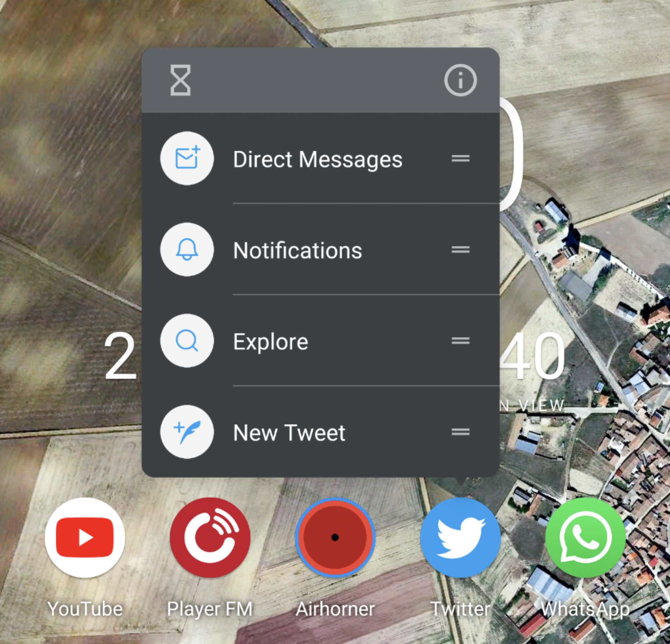Expand Direct Messages reorder handle
This screenshot has height=644, width=670.
461,158
